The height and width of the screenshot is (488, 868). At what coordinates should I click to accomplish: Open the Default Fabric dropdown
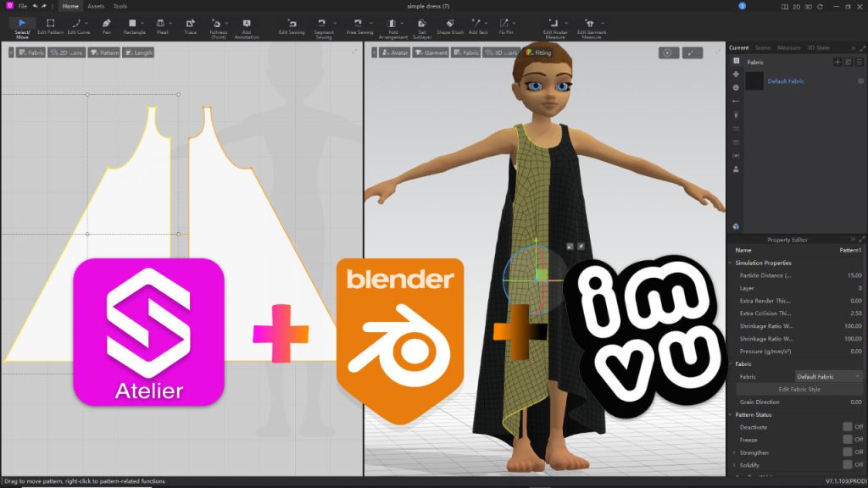pos(828,376)
